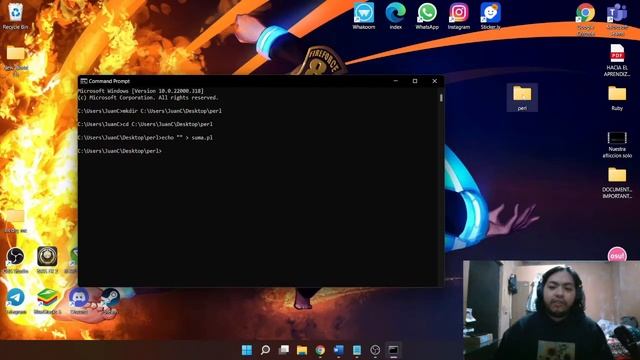Minimize the Command Prompt window
The height and width of the screenshot is (360, 640).
coord(396,81)
